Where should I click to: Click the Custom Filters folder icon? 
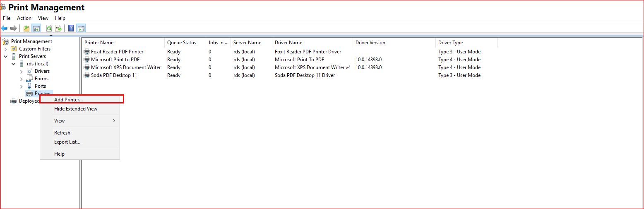click(x=14, y=49)
